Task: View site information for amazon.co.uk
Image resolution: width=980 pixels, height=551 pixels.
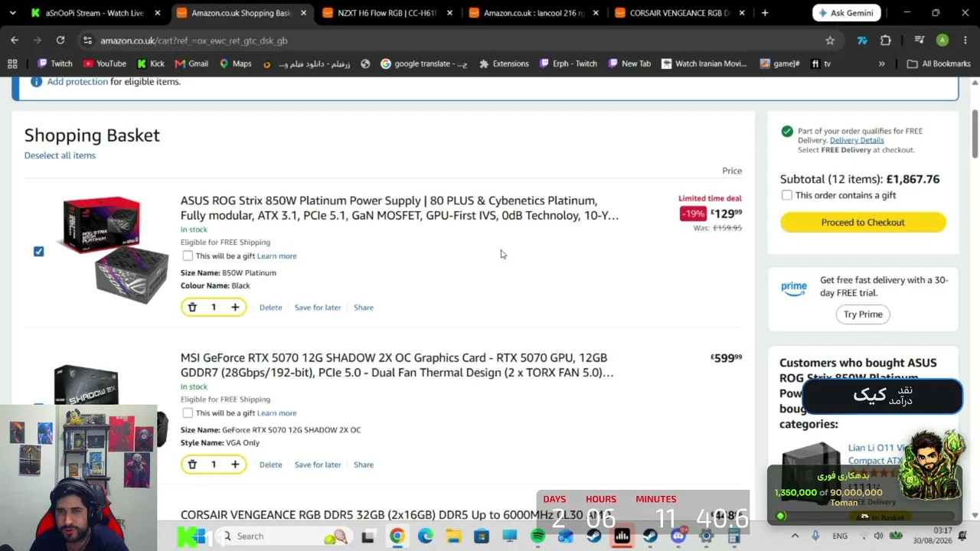Action: 87,41
